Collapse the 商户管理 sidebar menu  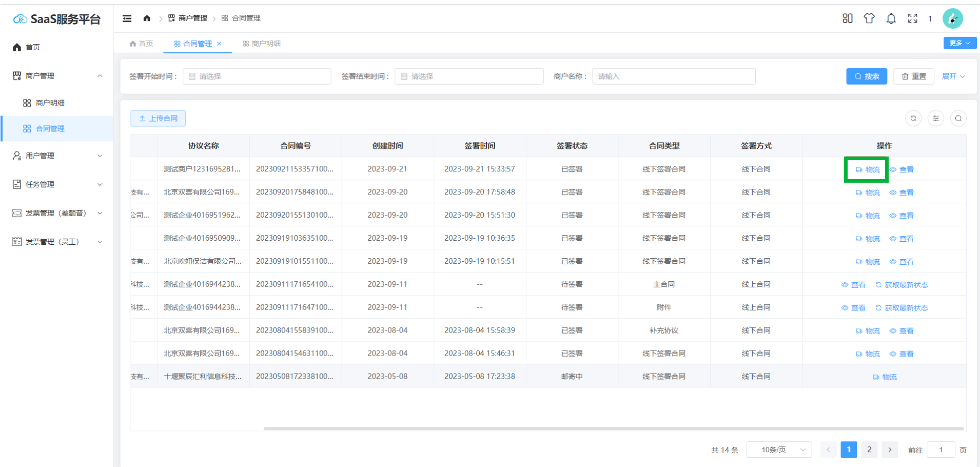pyautogui.click(x=56, y=76)
